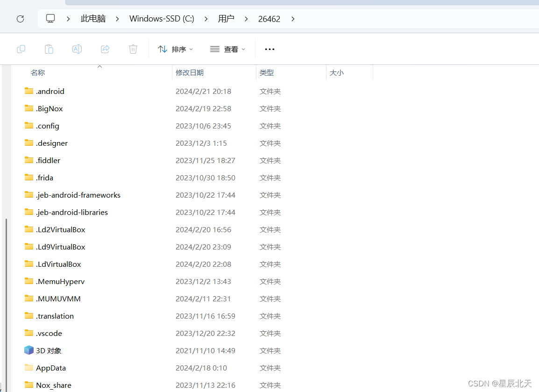Select the .MemuHyperv folder icon

click(x=29, y=281)
